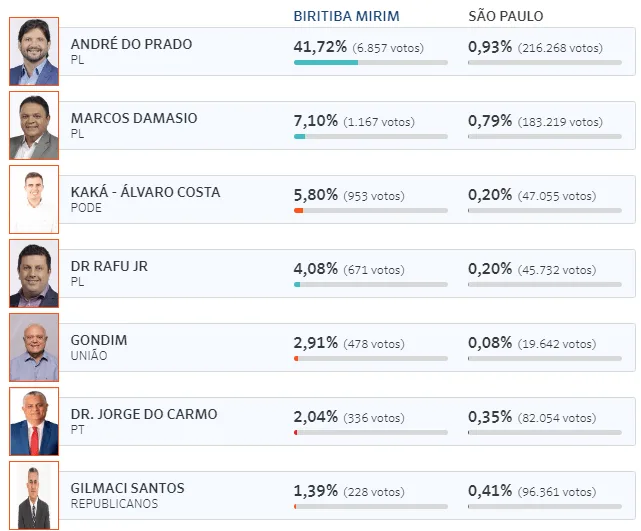This screenshot has width=641, height=531.
Task: Click the Kaká - Álvaro Costa name
Action: point(145,192)
